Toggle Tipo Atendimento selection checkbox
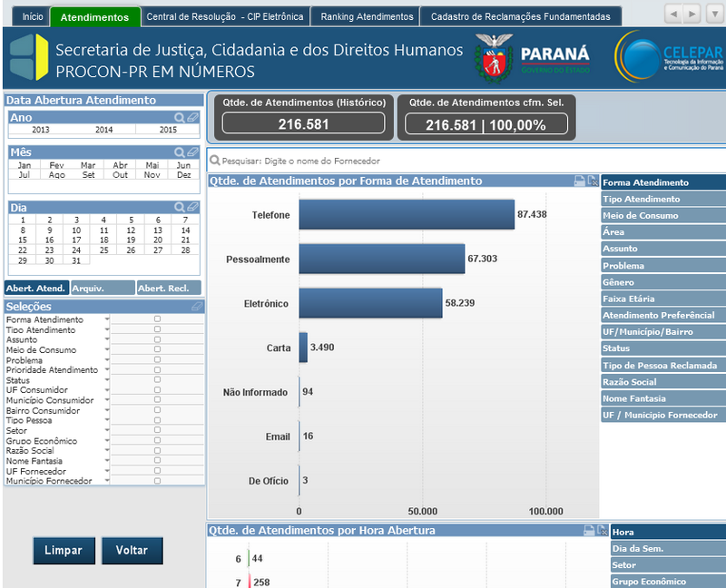This screenshot has height=588, width=726. pyautogui.click(x=157, y=329)
